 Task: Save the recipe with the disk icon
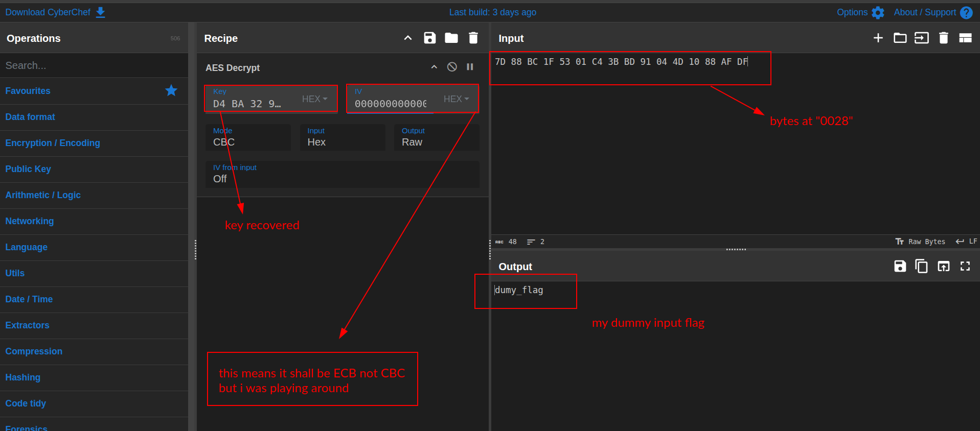430,38
